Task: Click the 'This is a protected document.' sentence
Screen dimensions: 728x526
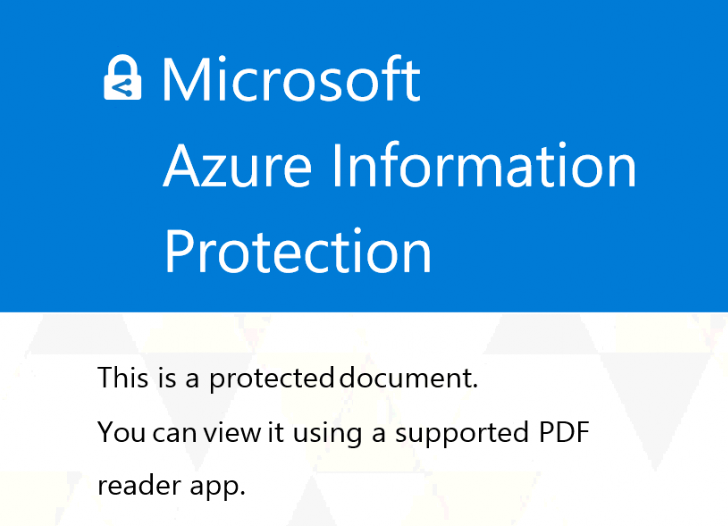Action: click(x=287, y=378)
